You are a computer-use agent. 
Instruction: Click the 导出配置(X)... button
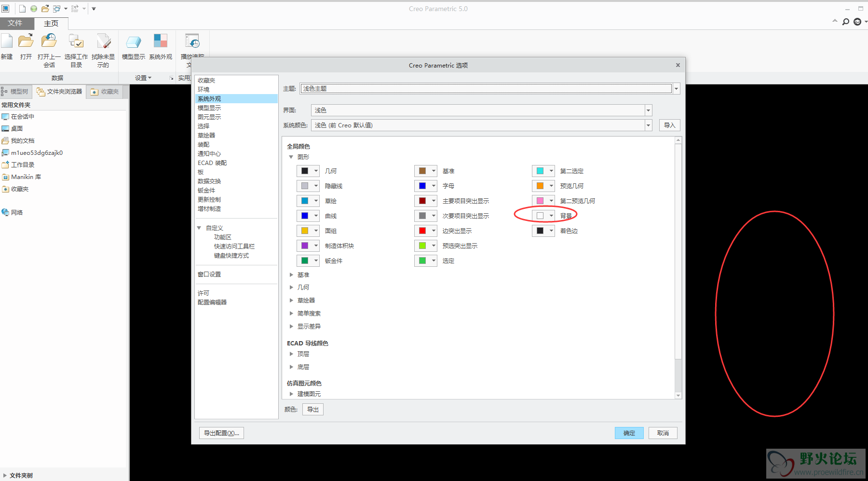coord(221,433)
